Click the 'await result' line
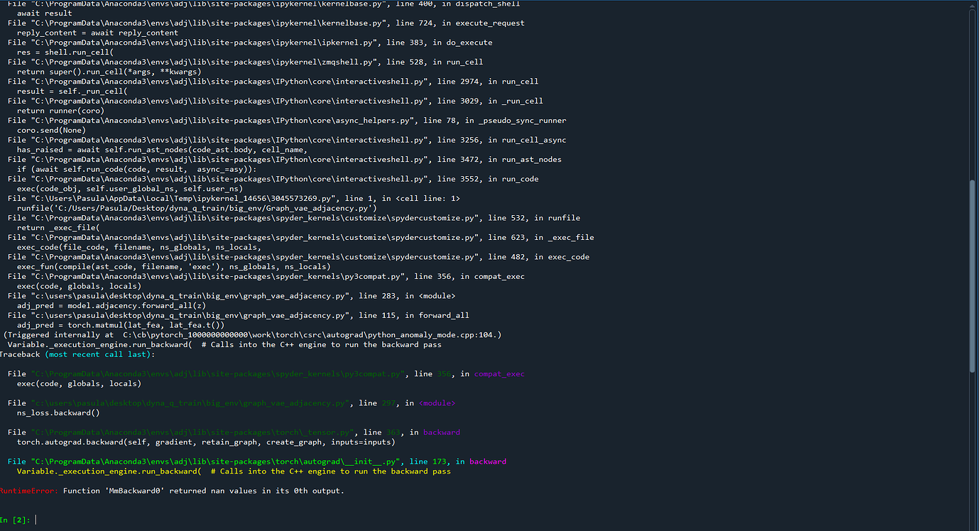980x531 pixels. click(45, 13)
